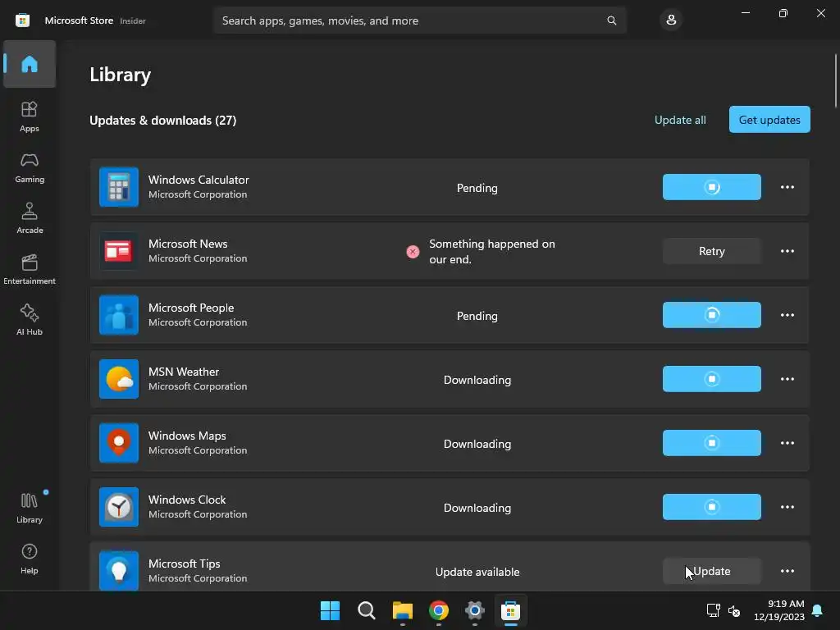Click the network status tray icon
The width and height of the screenshot is (840, 630).
tap(713, 610)
